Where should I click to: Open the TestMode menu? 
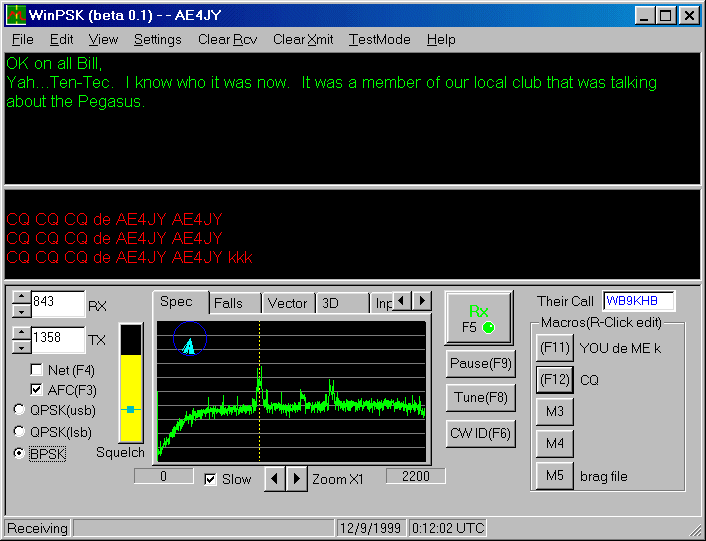point(380,40)
